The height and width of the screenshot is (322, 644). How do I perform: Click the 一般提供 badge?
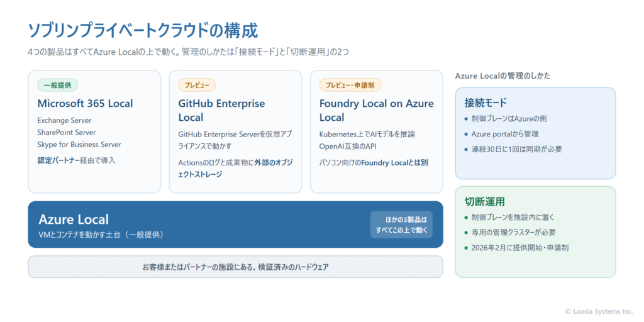tap(58, 85)
